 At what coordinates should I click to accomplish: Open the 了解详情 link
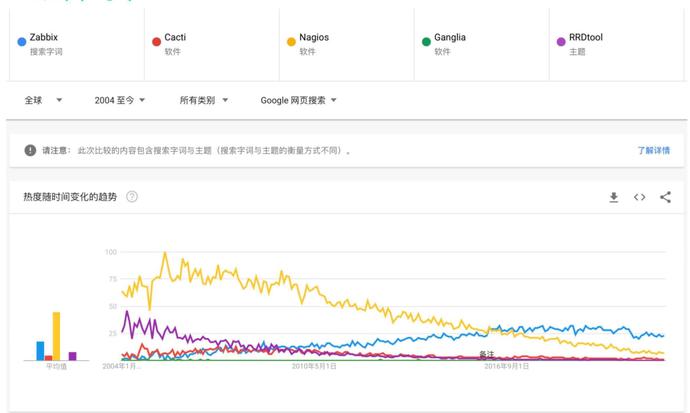coord(653,150)
